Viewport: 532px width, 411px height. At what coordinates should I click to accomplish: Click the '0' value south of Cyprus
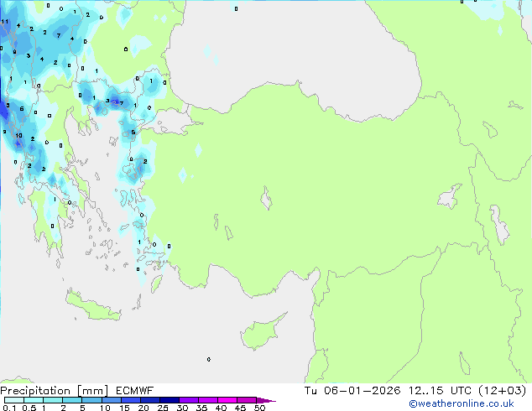(209, 360)
